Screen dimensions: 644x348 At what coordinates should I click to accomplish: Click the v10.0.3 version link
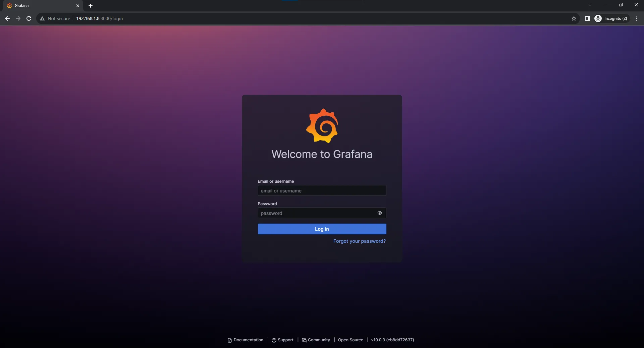[392, 340]
